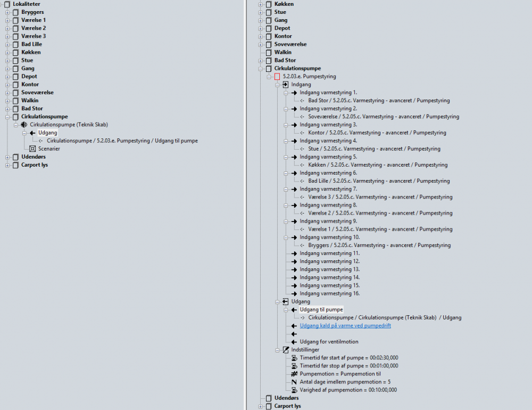The height and width of the screenshot is (410, 532).
Task: Expand Carport lys in the right panel
Action: pos(261,406)
